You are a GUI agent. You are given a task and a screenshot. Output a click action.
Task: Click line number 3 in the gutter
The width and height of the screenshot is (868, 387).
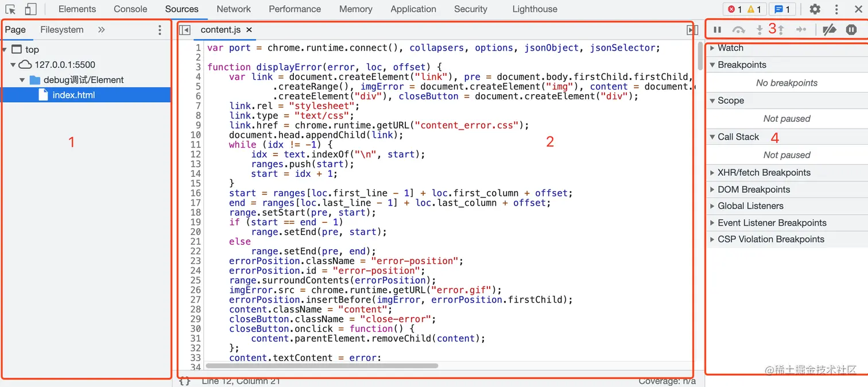[x=198, y=67]
